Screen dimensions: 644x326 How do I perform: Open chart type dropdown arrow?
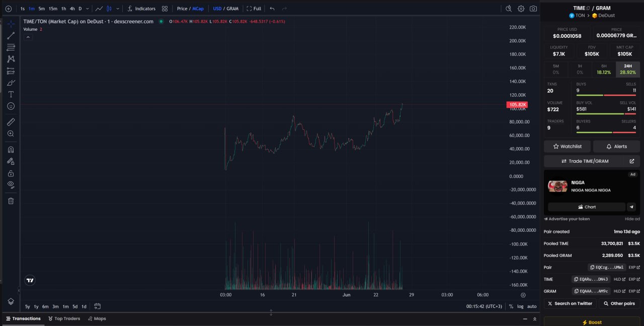tap(118, 9)
